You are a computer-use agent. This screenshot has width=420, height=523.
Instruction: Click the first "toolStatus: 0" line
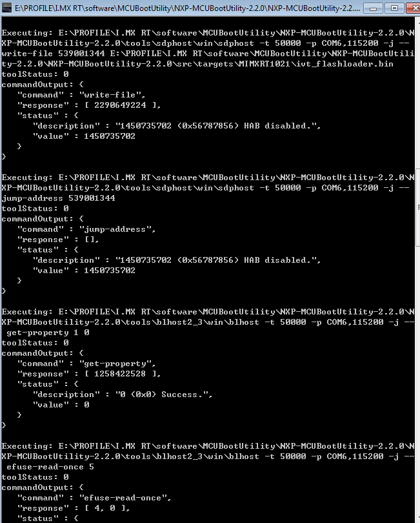pyautogui.click(x=35, y=74)
